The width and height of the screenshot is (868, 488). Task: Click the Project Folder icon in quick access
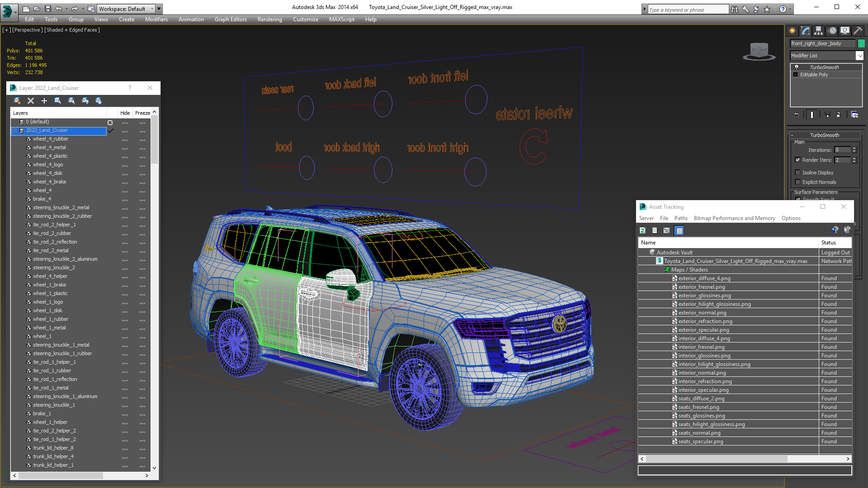(91, 9)
